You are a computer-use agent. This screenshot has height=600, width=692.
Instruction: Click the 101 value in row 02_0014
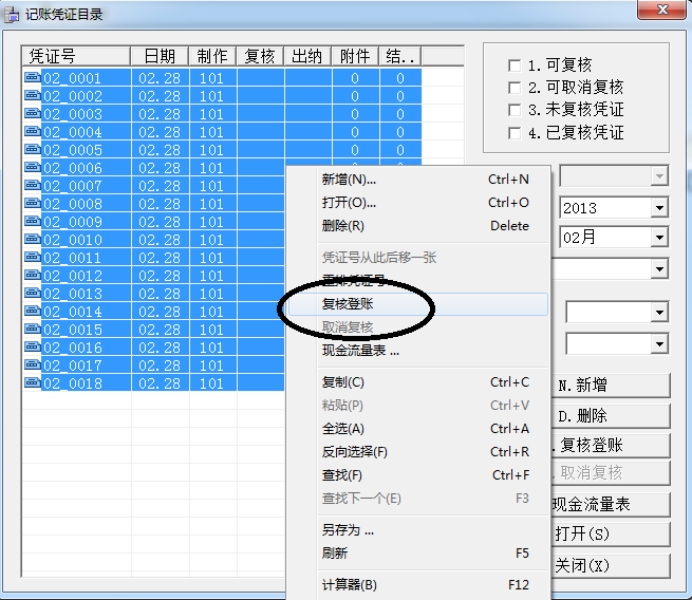pos(211,312)
